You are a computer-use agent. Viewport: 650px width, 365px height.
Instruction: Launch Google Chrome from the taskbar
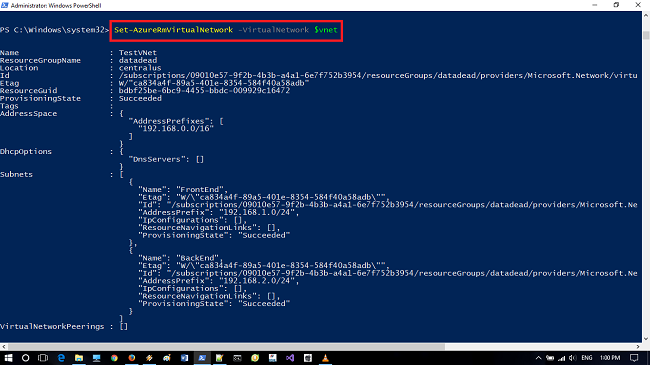[x=114, y=358]
